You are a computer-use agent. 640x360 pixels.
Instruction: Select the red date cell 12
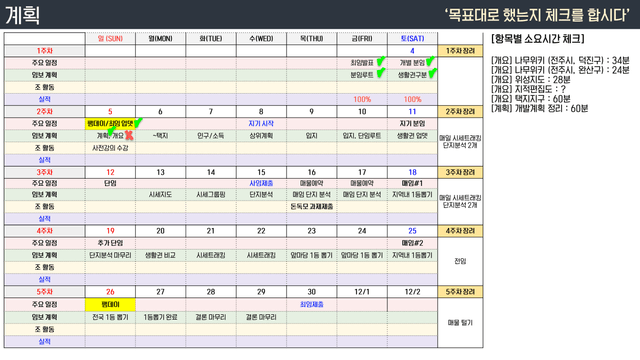[110, 172]
